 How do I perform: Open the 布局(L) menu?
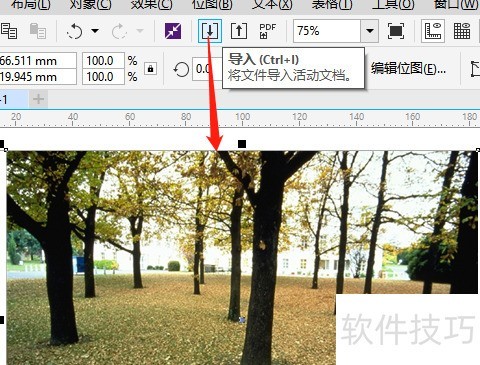coord(30,5)
